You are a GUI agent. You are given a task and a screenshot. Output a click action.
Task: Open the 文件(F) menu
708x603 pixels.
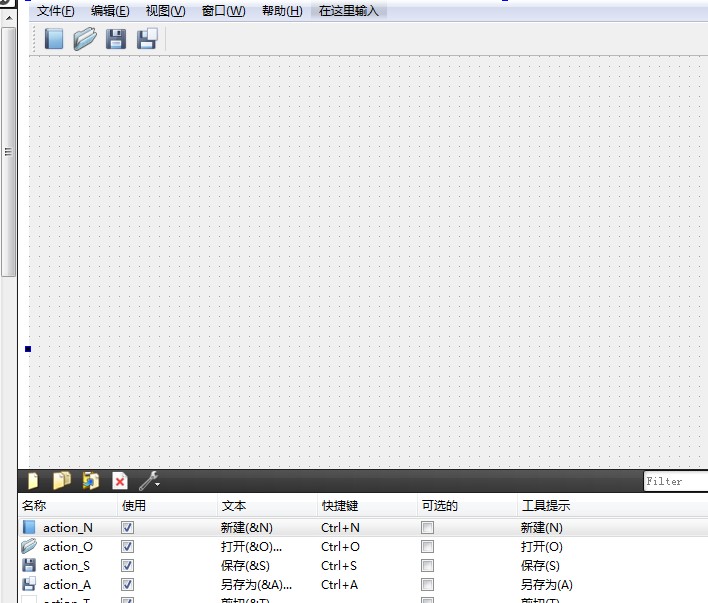(56, 11)
